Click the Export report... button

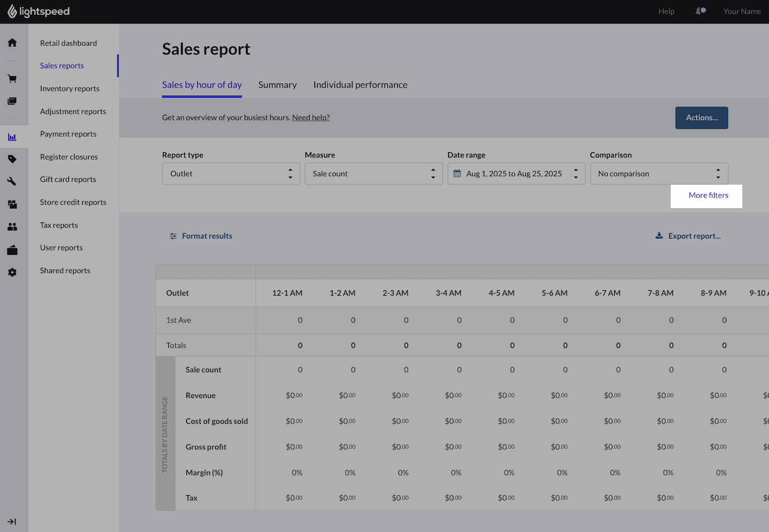tap(688, 236)
